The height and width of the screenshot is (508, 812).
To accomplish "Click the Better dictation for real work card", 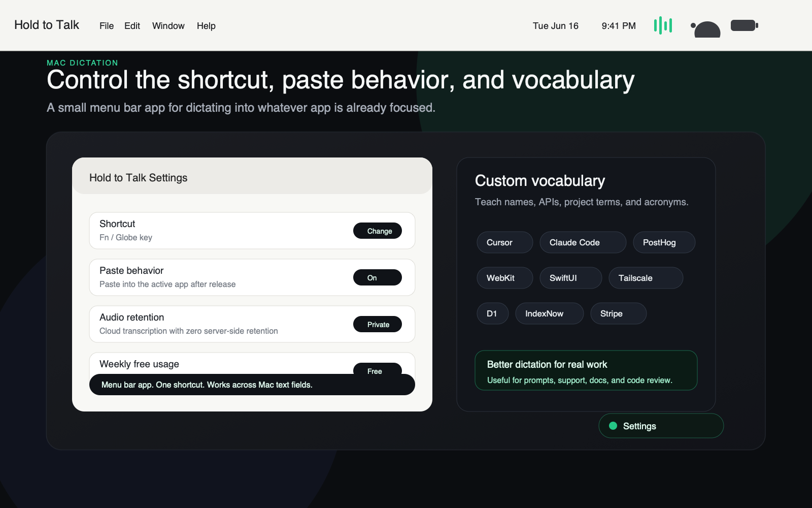I will click(586, 370).
